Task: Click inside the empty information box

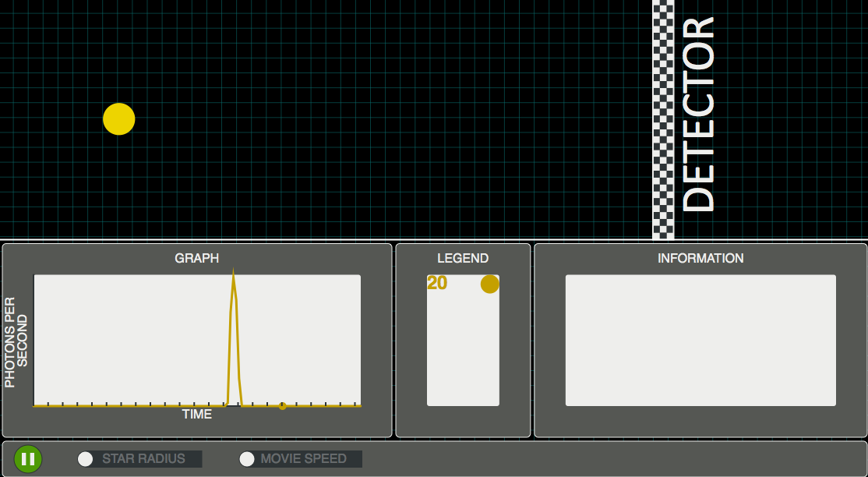Action: point(700,340)
